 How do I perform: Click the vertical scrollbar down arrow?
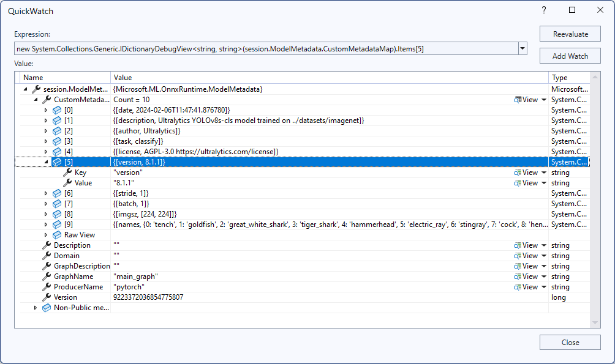[x=595, y=322]
